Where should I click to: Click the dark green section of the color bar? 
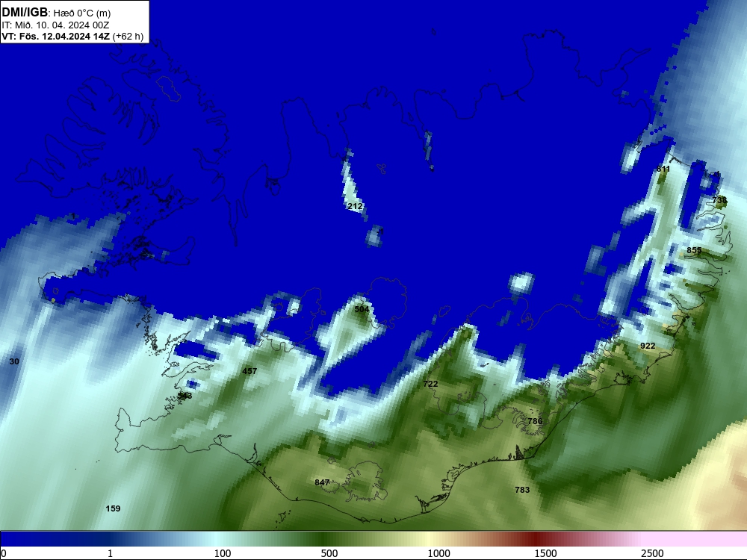pyautogui.click(x=324, y=539)
